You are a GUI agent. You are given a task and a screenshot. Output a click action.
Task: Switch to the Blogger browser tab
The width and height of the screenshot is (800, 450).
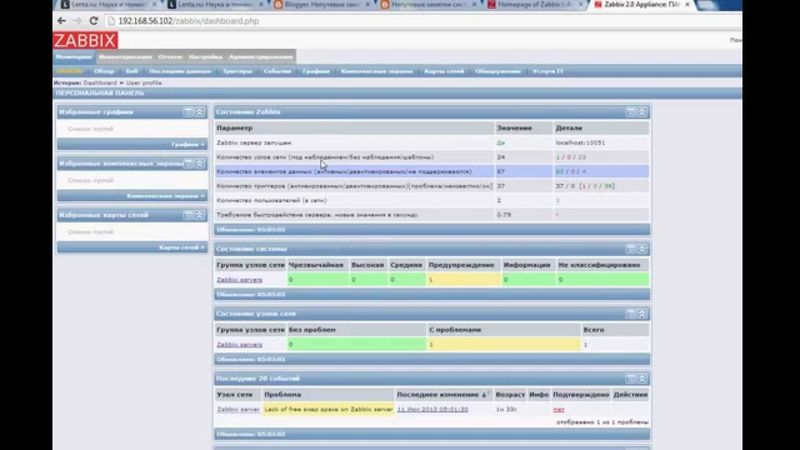click(320, 5)
